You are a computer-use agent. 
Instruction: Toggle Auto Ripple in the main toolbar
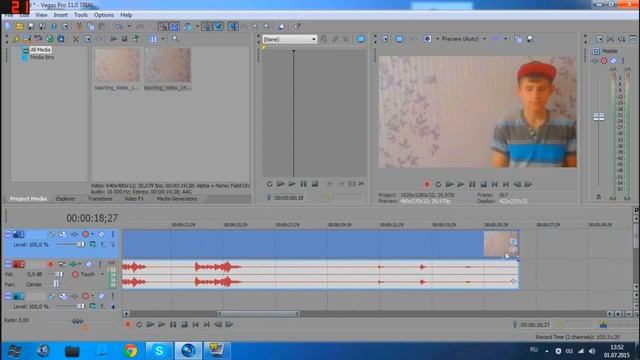pyautogui.click(x=188, y=27)
